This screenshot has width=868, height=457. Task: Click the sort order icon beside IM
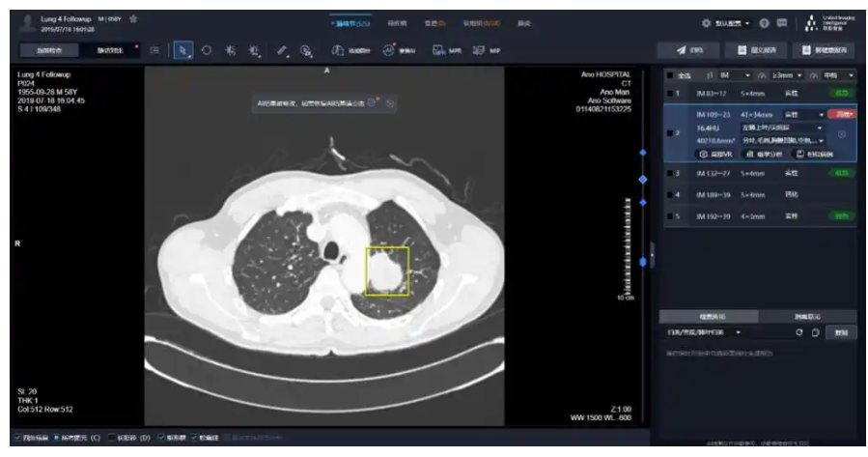click(x=710, y=75)
